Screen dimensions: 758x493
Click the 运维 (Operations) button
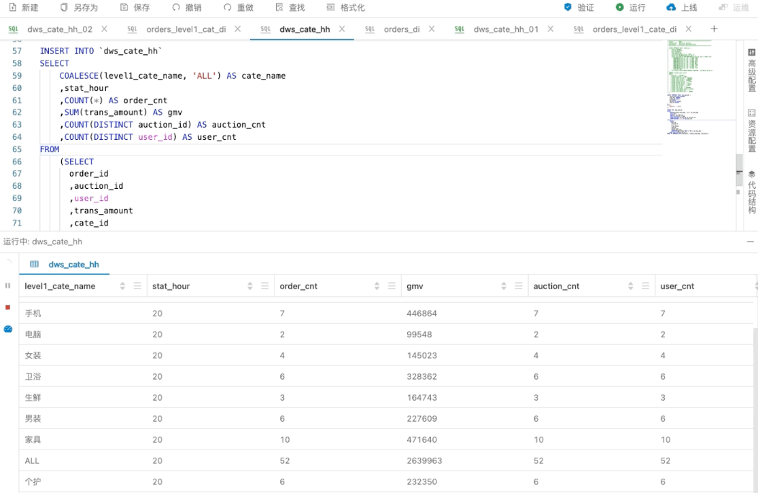pos(734,7)
